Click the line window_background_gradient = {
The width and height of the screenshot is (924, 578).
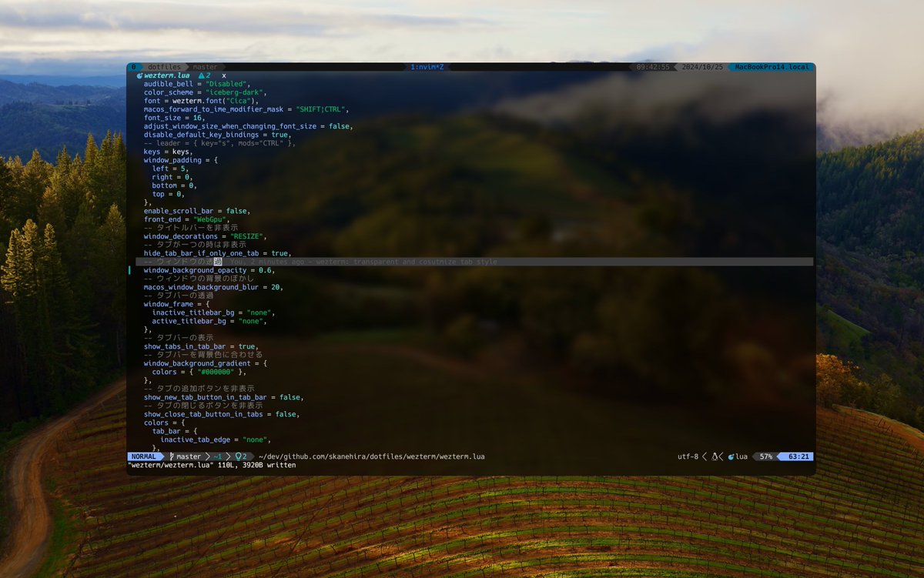click(x=206, y=363)
